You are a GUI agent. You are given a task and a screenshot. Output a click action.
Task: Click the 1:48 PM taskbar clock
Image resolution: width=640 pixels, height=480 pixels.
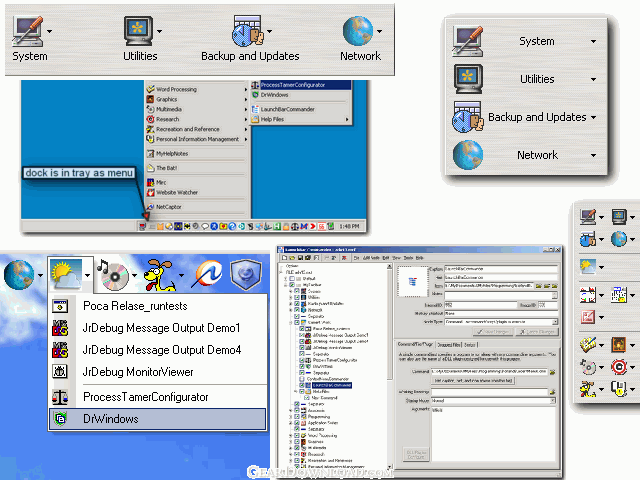tap(349, 226)
